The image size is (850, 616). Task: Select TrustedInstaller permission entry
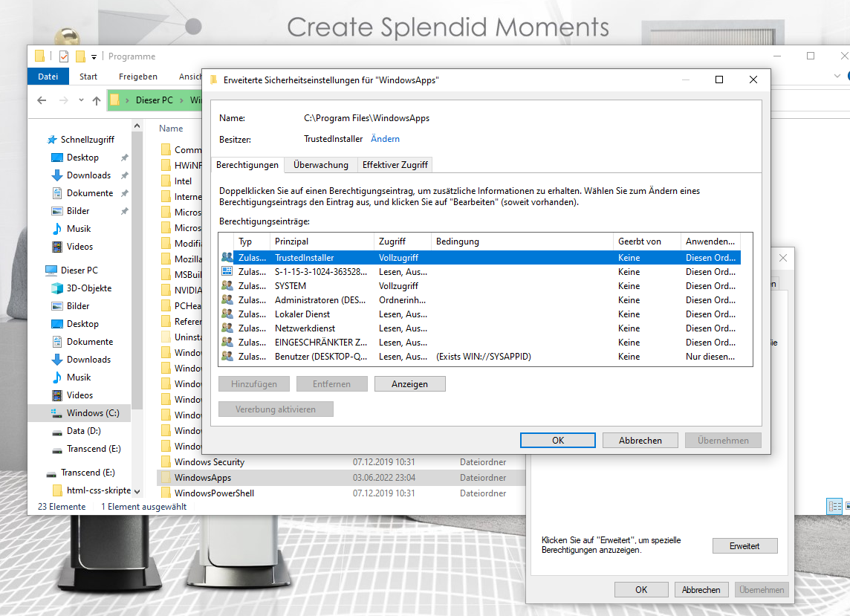click(x=480, y=258)
